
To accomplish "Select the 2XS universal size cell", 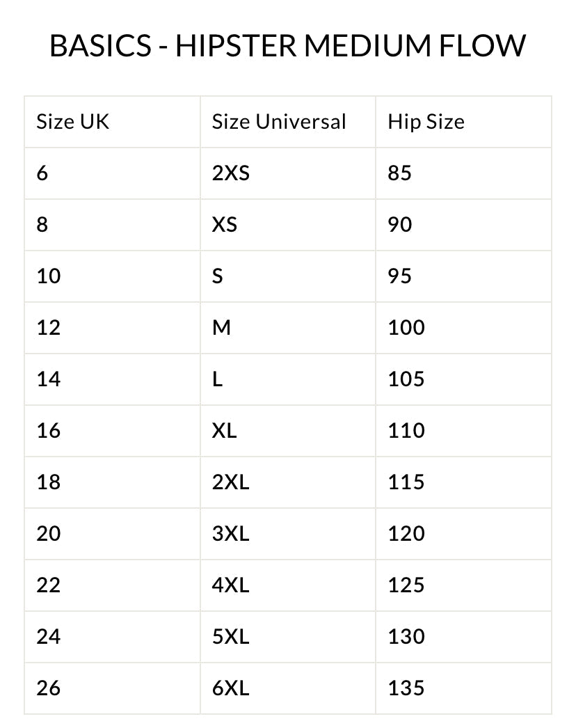I will [230, 173].
